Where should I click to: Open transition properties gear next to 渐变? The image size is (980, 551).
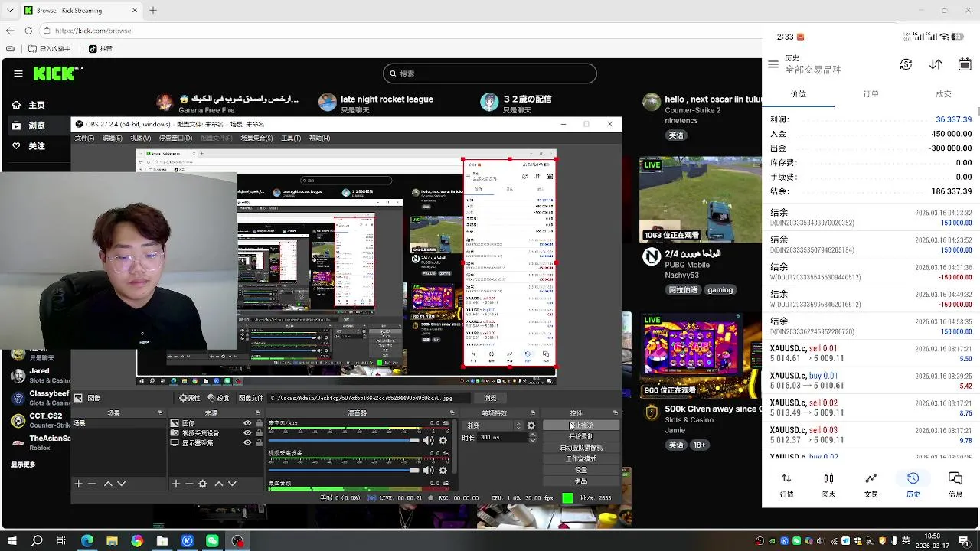pyautogui.click(x=531, y=425)
